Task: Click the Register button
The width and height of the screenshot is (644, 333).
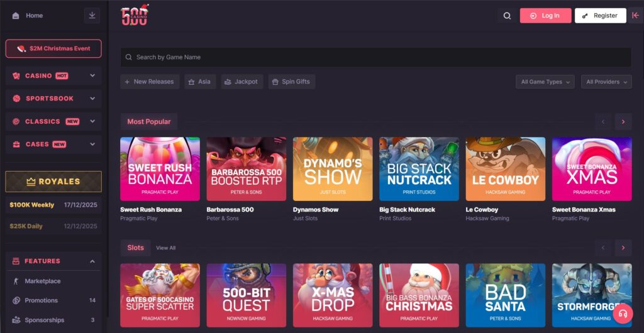Action: pos(600,16)
